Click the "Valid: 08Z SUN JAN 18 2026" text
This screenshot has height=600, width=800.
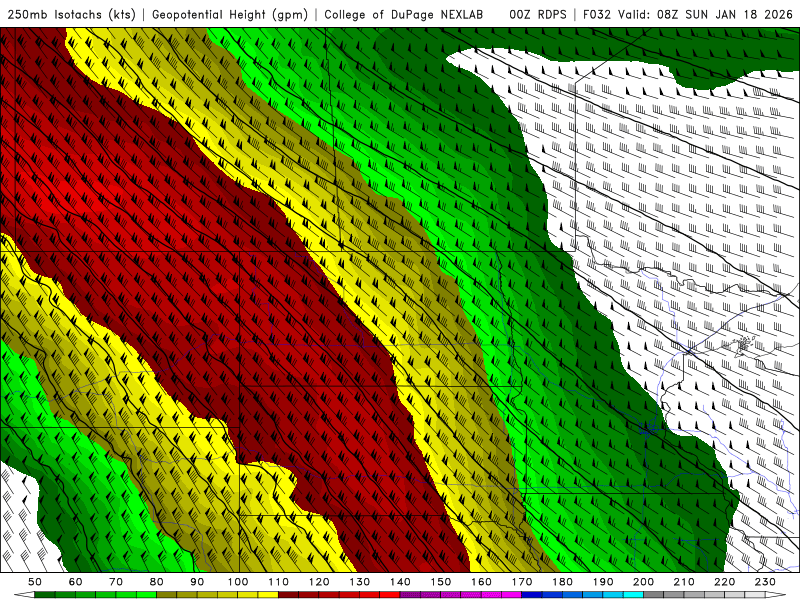pyautogui.click(x=705, y=14)
